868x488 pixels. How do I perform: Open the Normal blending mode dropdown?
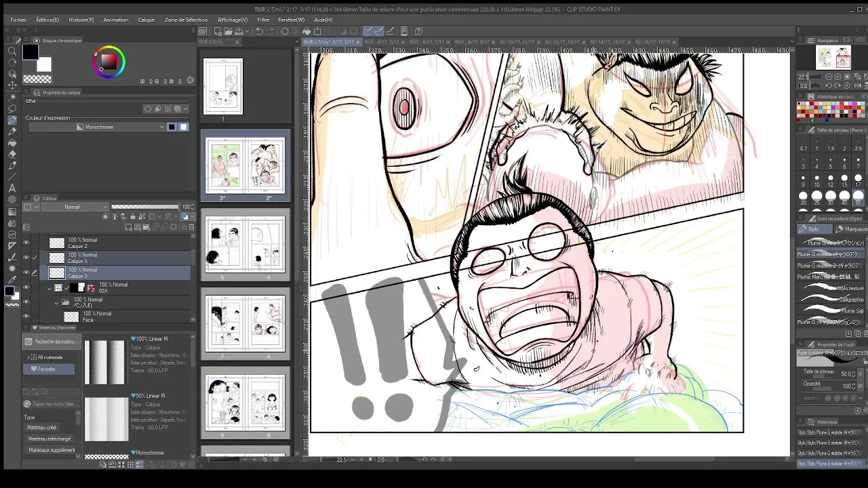click(76, 207)
